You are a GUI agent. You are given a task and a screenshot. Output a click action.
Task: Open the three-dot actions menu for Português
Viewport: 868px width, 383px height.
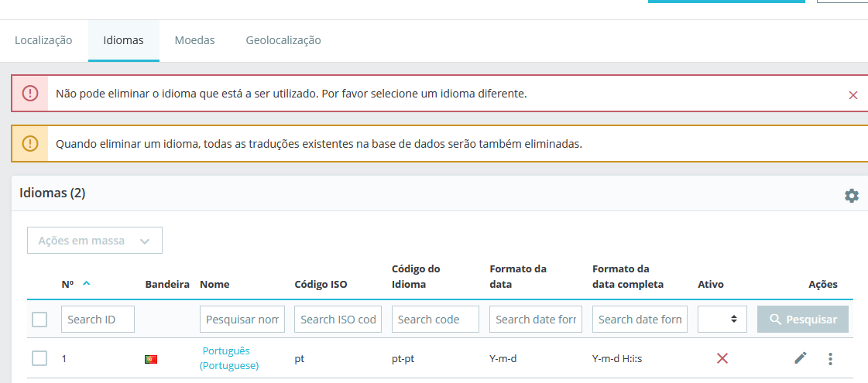830,359
